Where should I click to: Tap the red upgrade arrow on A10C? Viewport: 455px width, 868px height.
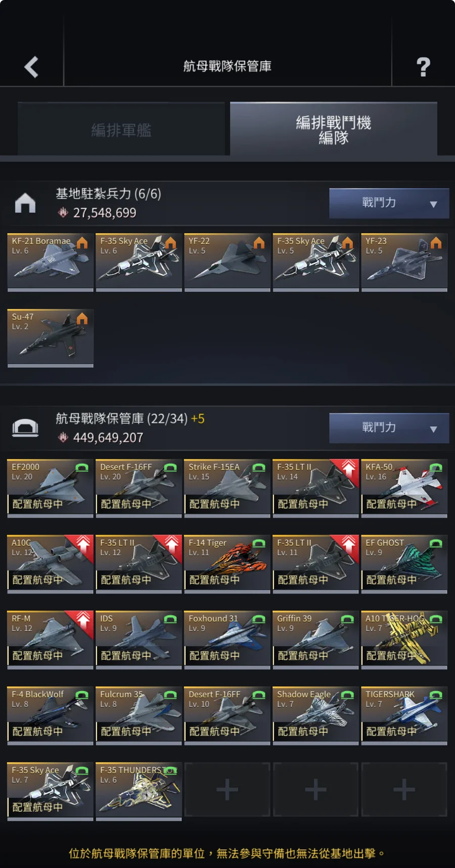coord(83,545)
